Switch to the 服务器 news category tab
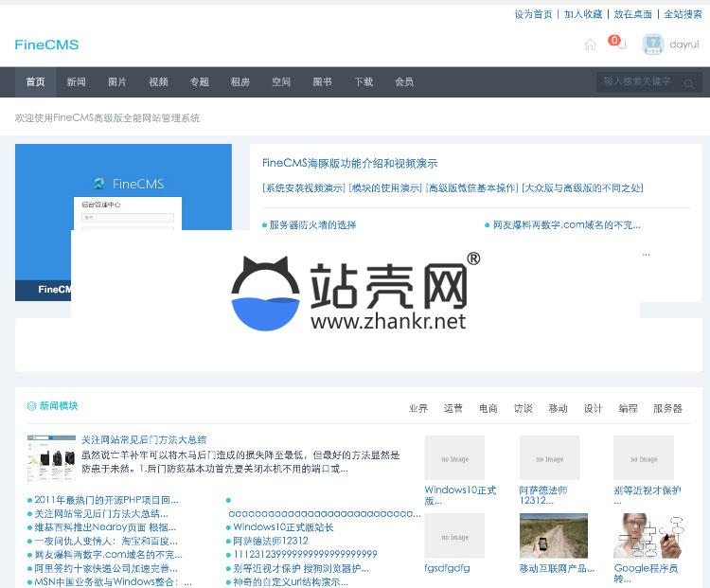710x588 pixels. (x=667, y=408)
